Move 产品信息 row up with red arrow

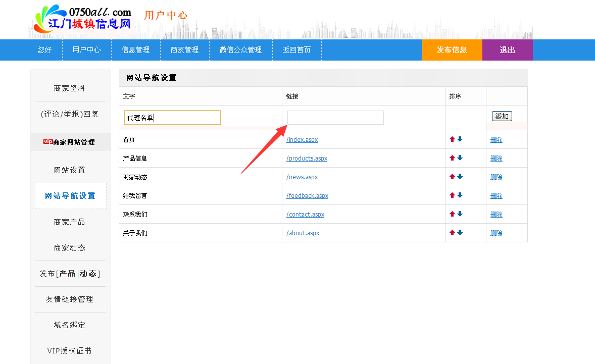coord(453,158)
